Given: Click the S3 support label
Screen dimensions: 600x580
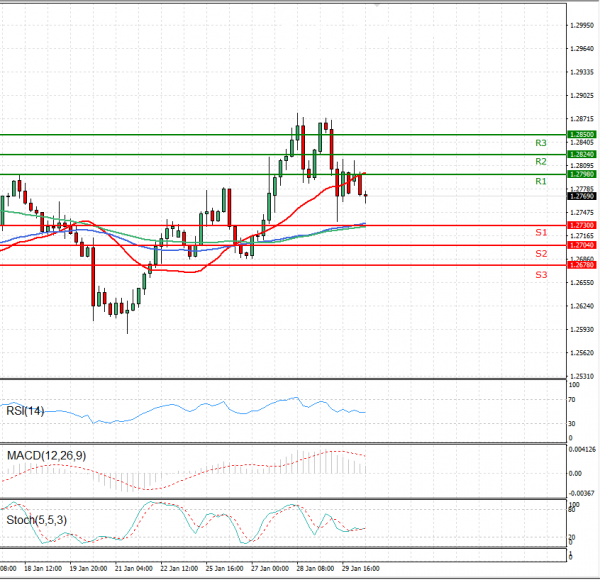Looking at the screenshot, I should 540,274.
